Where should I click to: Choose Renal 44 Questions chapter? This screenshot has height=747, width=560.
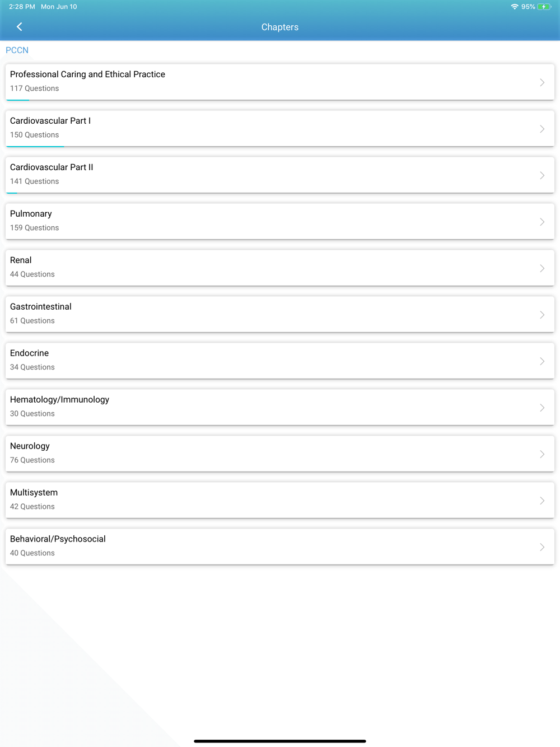280,268
